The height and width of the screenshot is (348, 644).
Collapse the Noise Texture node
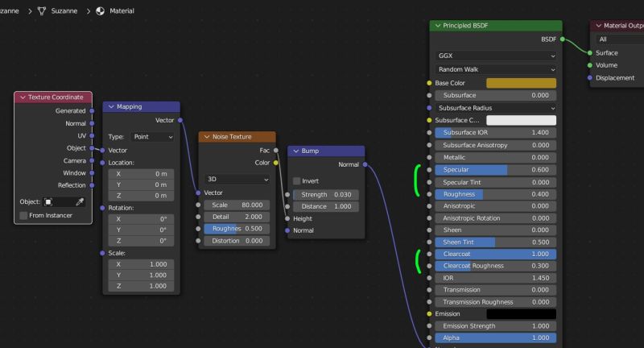coord(207,137)
